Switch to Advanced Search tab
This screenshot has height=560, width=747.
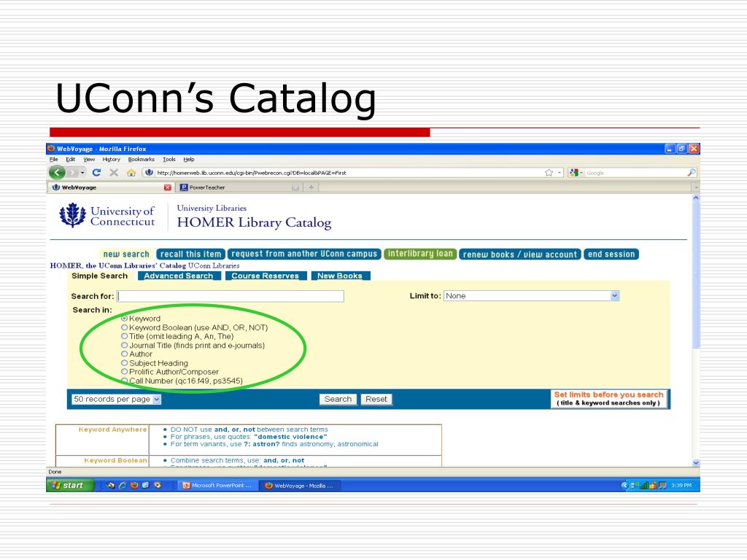tap(179, 276)
